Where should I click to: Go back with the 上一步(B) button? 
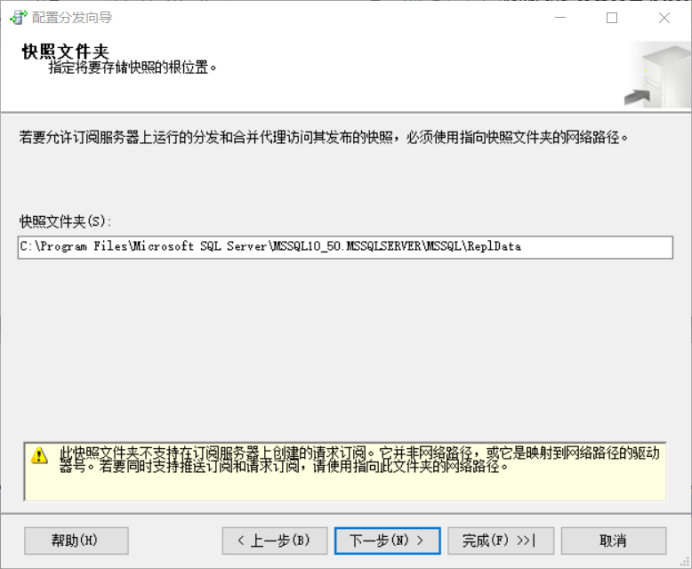click(274, 541)
